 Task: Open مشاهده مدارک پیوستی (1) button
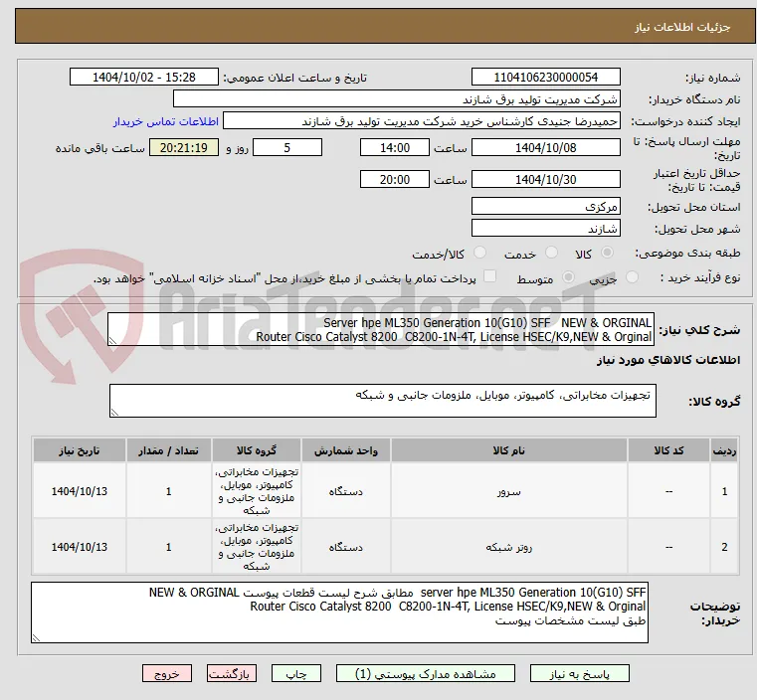coord(426,674)
